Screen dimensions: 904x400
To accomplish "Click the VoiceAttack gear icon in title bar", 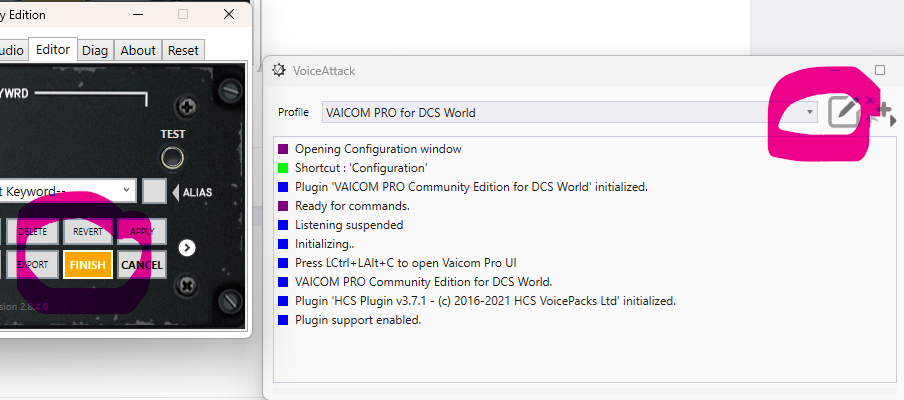I will pos(278,70).
